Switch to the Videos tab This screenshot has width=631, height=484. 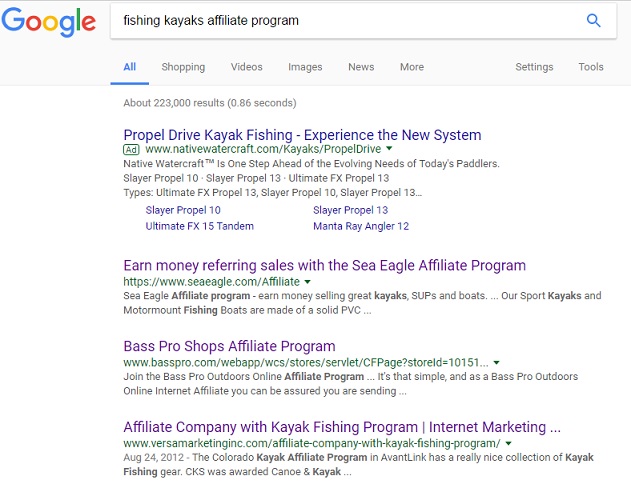pos(246,67)
